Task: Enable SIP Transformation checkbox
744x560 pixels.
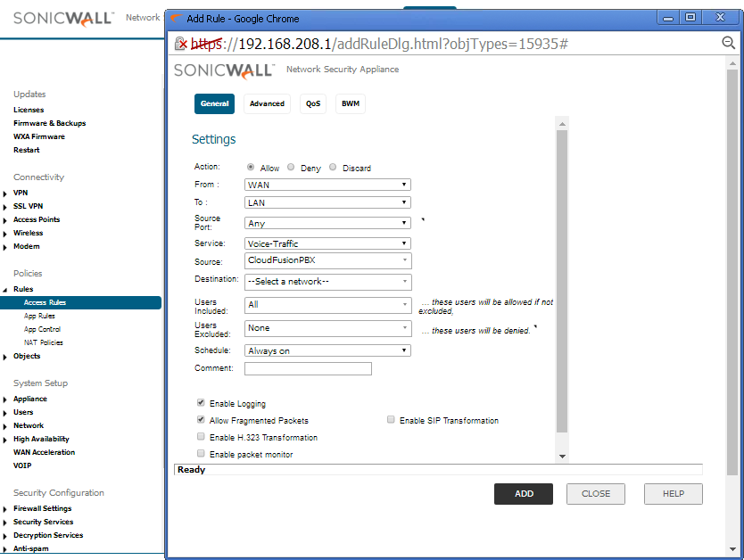Action: (x=391, y=420)
